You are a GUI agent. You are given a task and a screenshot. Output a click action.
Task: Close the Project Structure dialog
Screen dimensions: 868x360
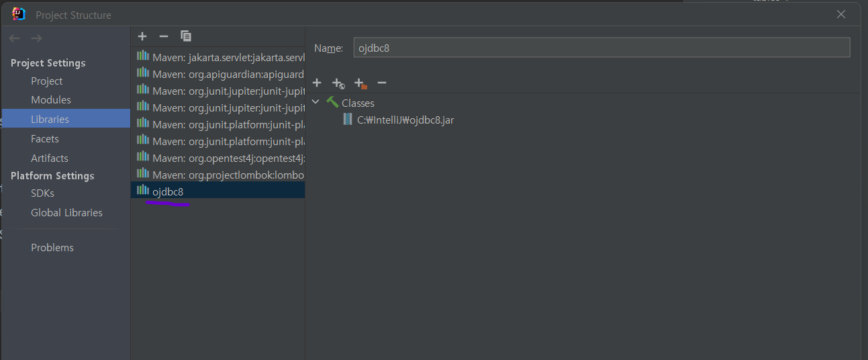(x=841, y=14)
